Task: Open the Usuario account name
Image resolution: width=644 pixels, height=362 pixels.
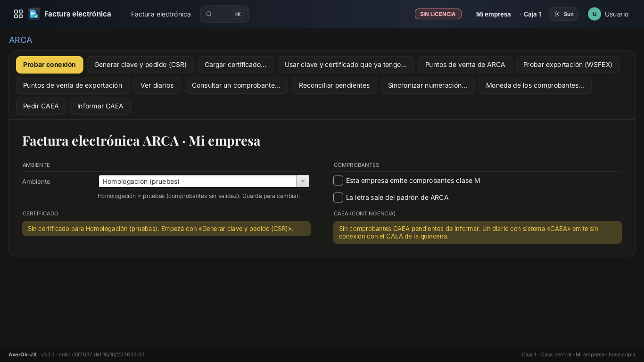Action: point(617,14)
